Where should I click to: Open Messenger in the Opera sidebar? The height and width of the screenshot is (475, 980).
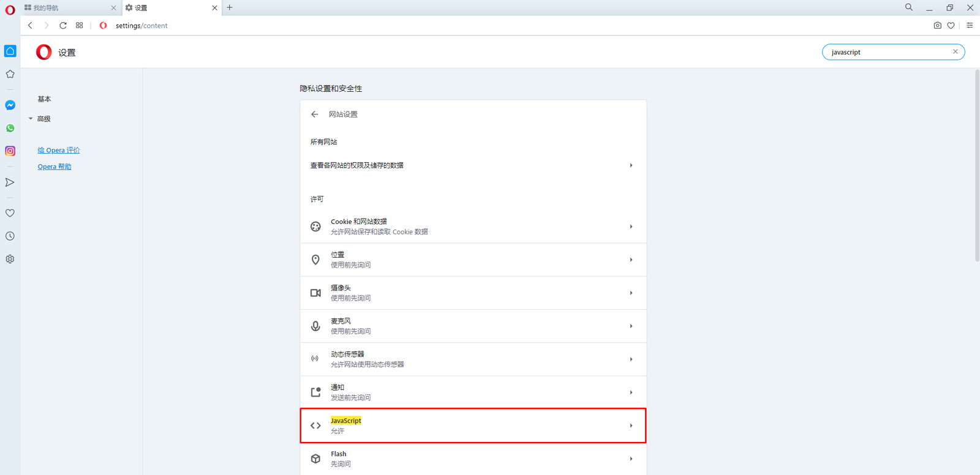pos(10,105)
